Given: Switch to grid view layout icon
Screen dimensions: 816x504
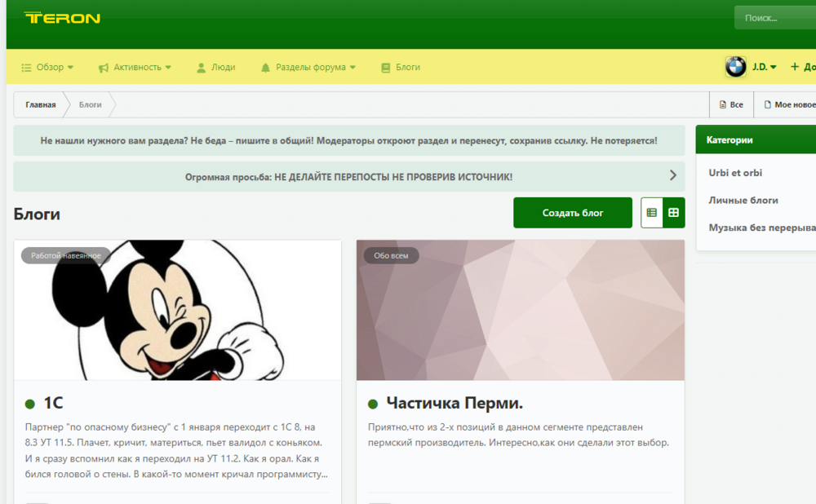Looking at the screenshot, I should click(x=673, y=213).
